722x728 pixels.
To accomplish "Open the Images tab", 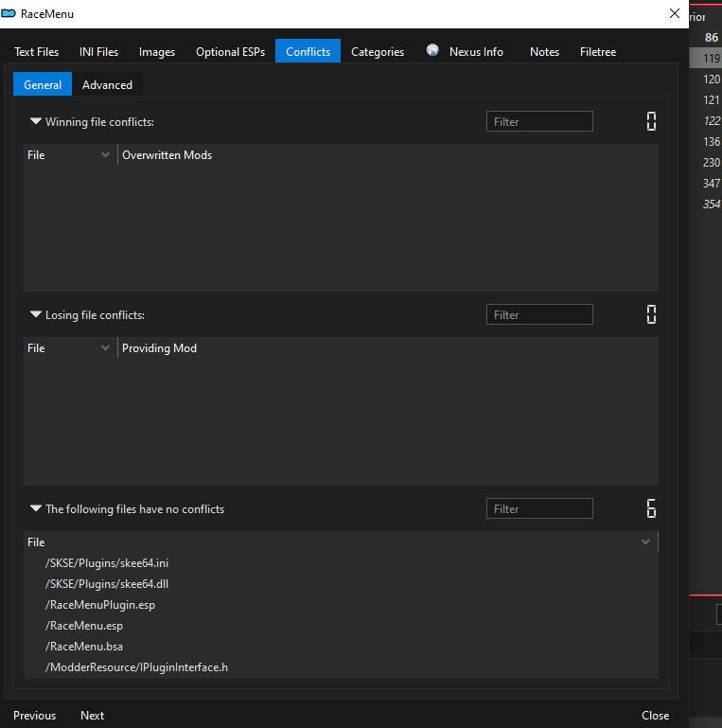I will tap(157, 51).
